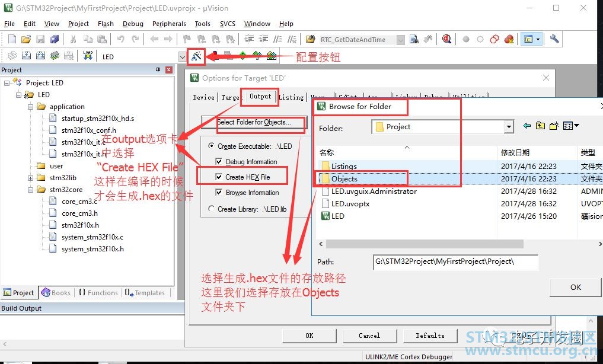Image resolution: width=603 pixels, height=364 pixels.
Task: Click the Insert bookmark flag icon
Action: (187, 39)
